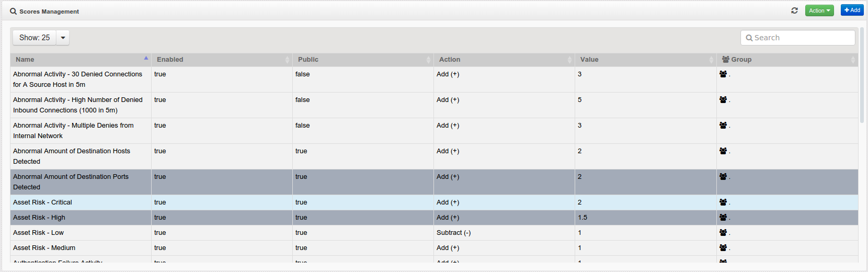Click group icon for 30 Denied Connections row

(723, 74)
